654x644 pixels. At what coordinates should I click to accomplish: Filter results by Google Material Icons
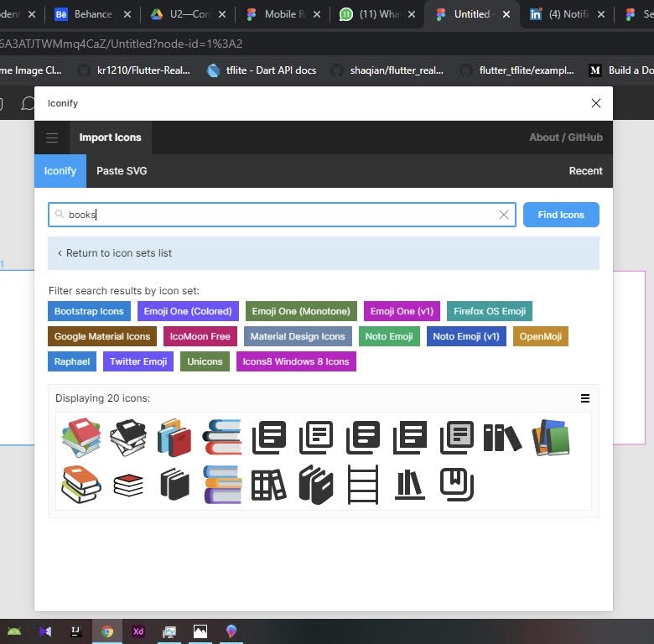click(101, 336)
